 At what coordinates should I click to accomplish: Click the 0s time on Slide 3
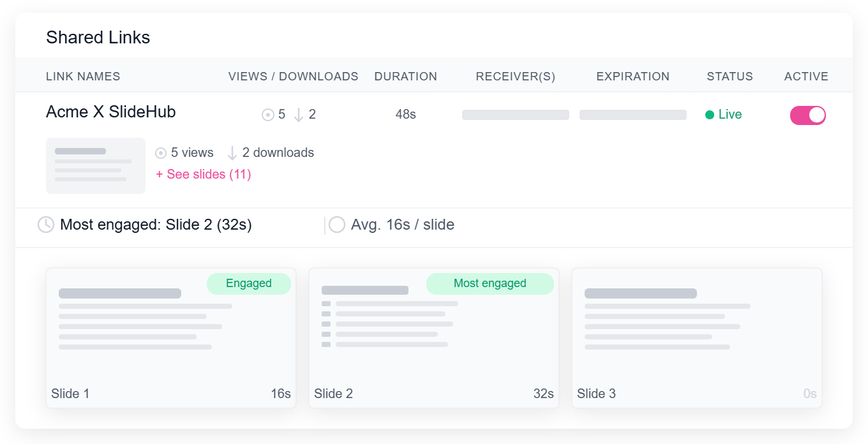(810, 394)
